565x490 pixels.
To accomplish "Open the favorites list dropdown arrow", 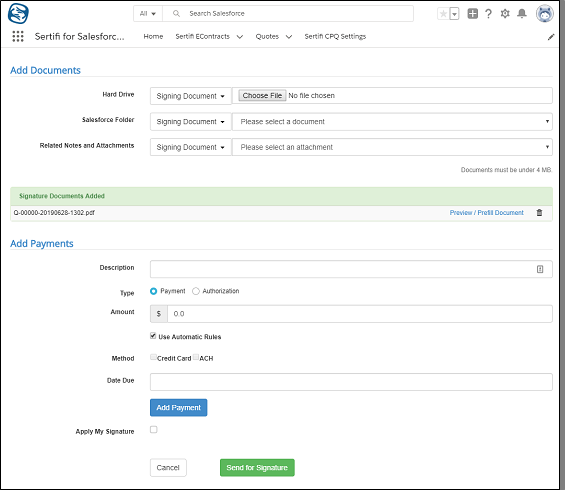I will (454, 14).
